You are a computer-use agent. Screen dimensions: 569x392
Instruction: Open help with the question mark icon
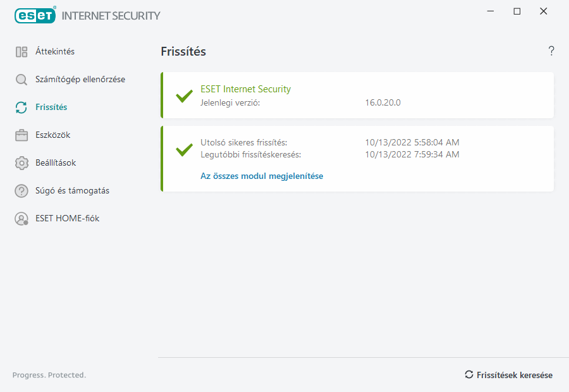point(551,51)
